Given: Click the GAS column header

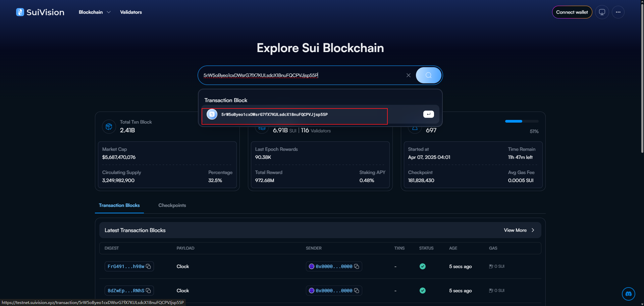Looking at the screenshot, I should (x=493, y=248).
